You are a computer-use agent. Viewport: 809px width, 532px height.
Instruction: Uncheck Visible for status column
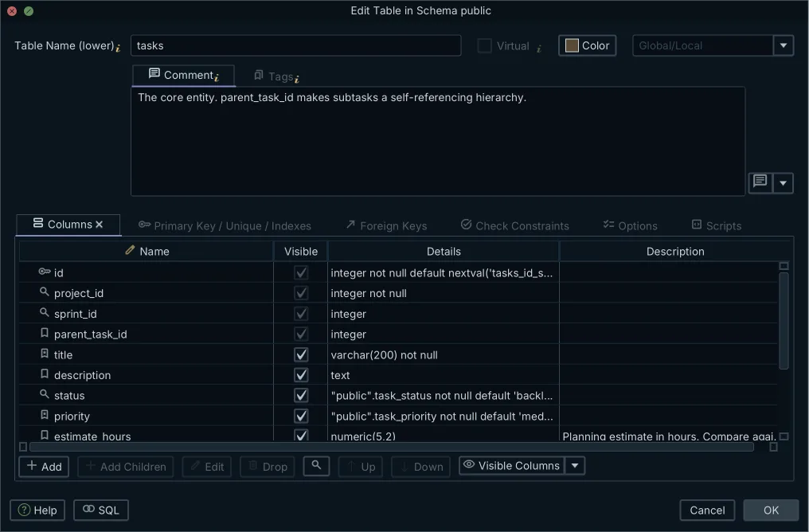pyautogui.click(x=301, y=395)
